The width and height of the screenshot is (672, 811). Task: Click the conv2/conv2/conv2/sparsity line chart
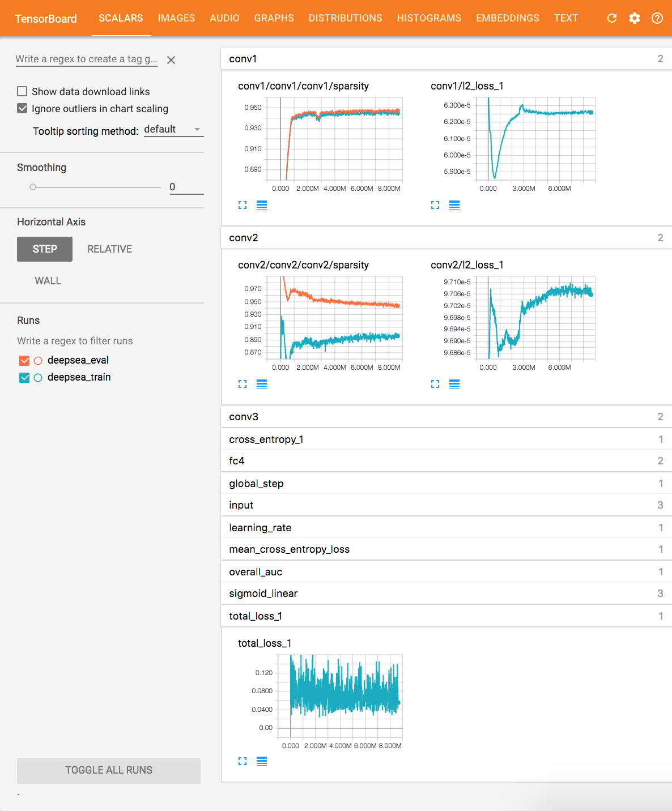pos(334,318)
